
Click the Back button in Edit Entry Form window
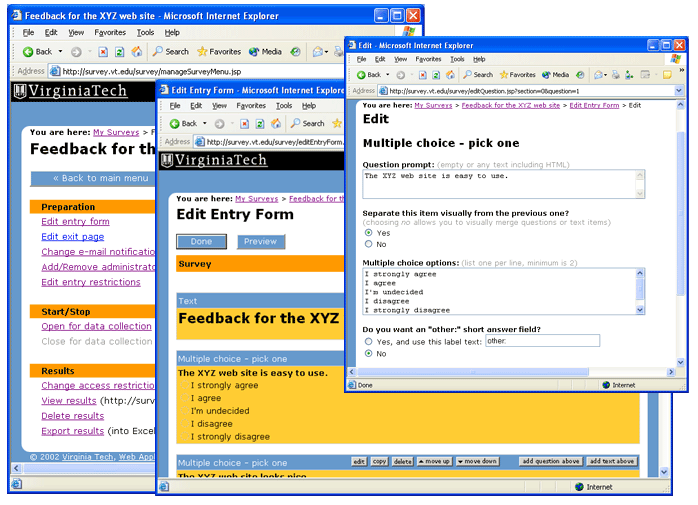[x=182, y=123]
